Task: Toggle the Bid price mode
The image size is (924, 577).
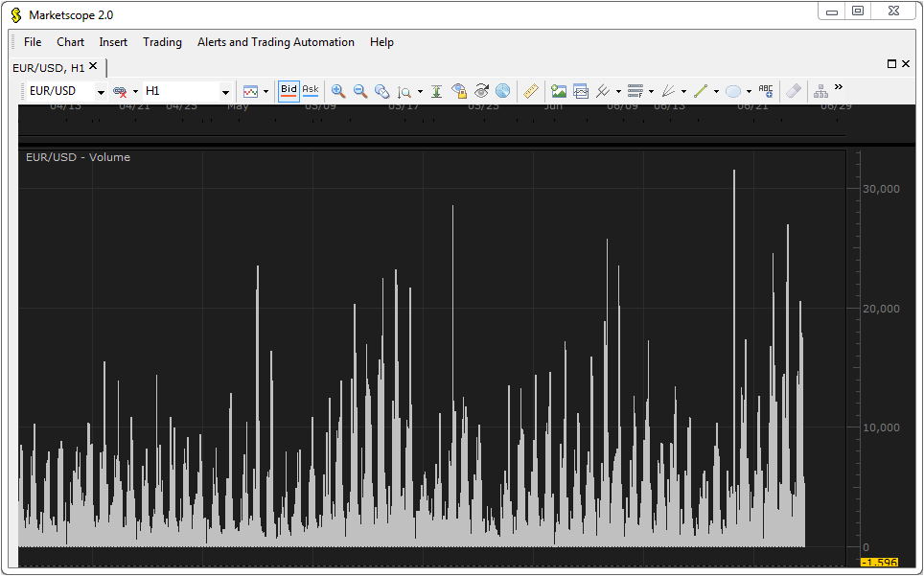Action: click(x=289, y=91)
